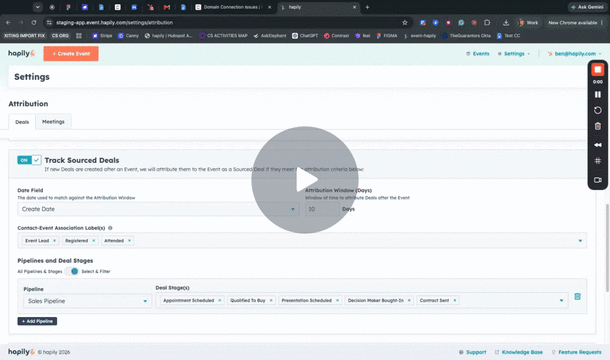Open the browser downloads icon
Image resolution: width=610 pixels, height=360 pixels.
click(506, 23)
